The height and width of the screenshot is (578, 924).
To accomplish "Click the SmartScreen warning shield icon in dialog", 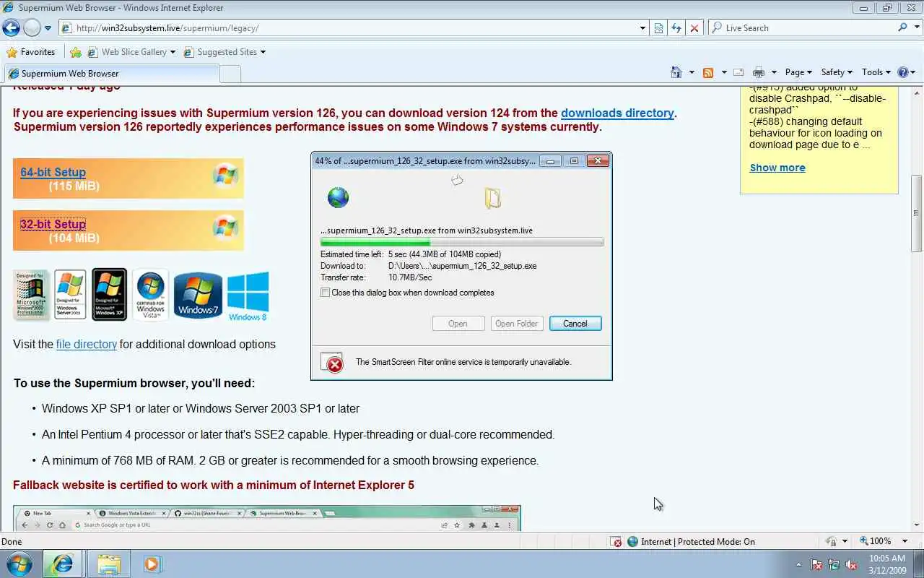I will (334, 363).
